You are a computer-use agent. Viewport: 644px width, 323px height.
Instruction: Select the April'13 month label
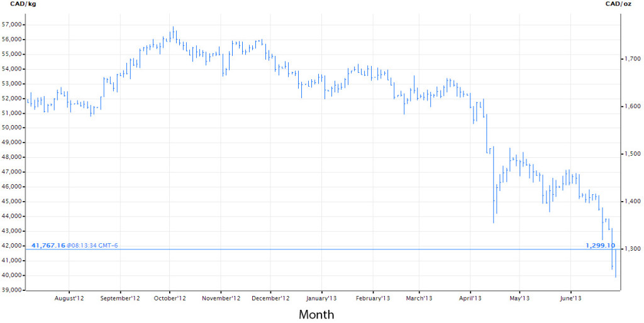(x=470, y=298)
